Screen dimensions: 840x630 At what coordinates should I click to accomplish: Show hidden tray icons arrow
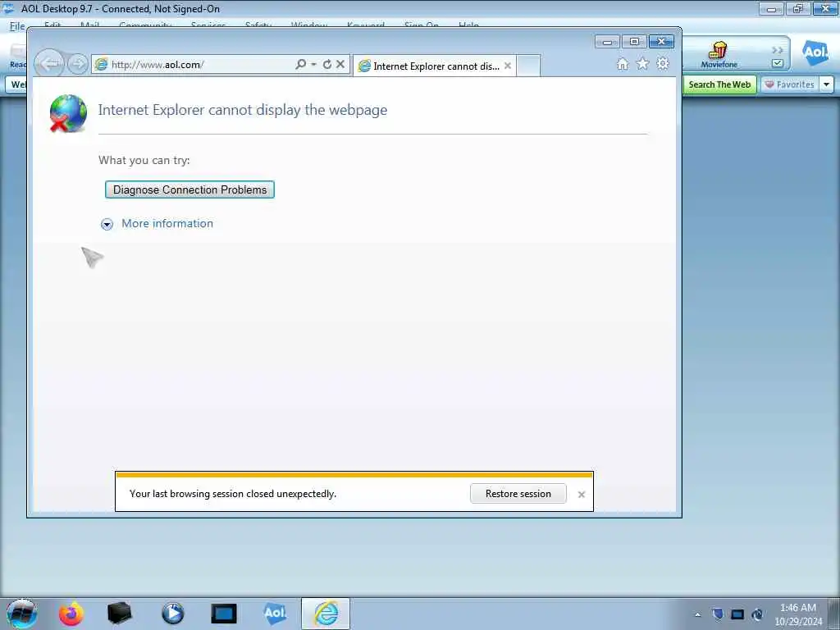point(697,614)
